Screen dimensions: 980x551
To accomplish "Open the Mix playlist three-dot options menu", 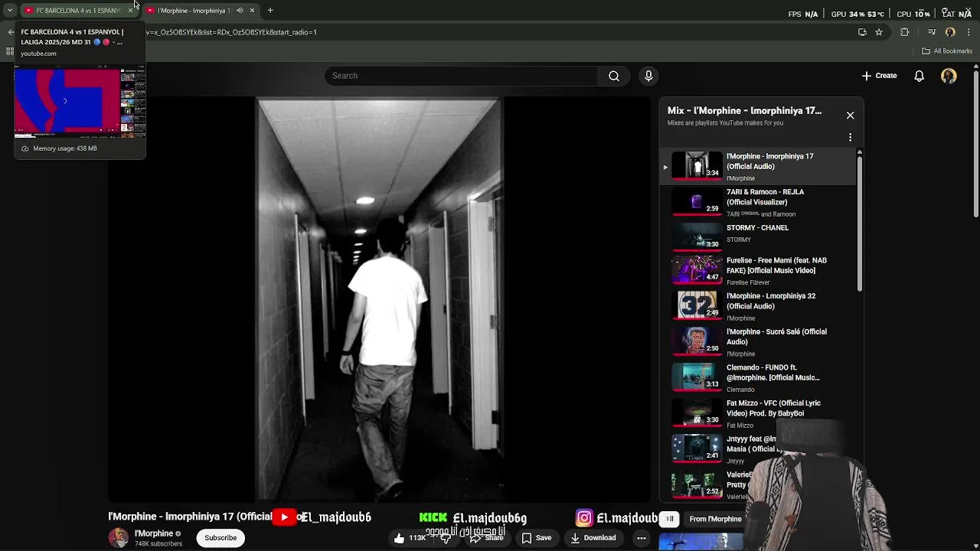I will point(850,138).
